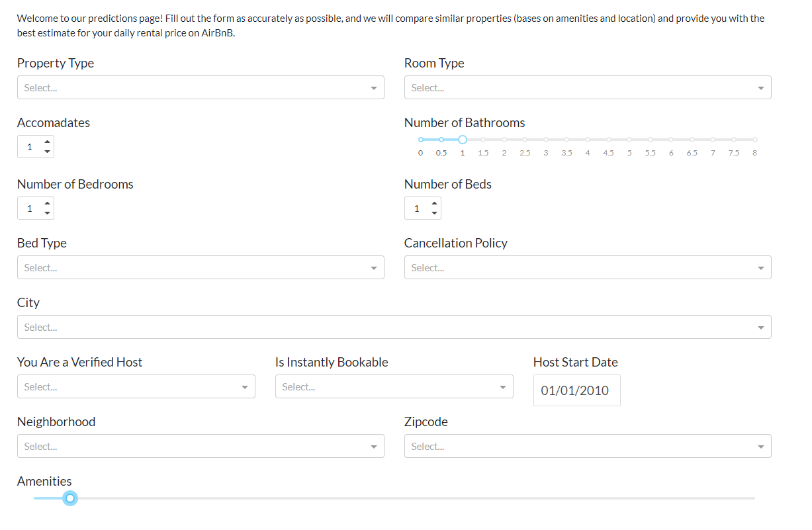Open the City dropdown
The width and height of the screenshot is (812, 530).
tap(394, 327)
